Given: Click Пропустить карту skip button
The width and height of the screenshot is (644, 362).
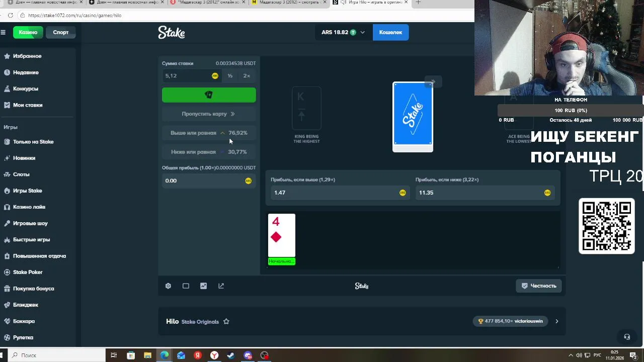Looking at the screenshot, I should 209,114.
